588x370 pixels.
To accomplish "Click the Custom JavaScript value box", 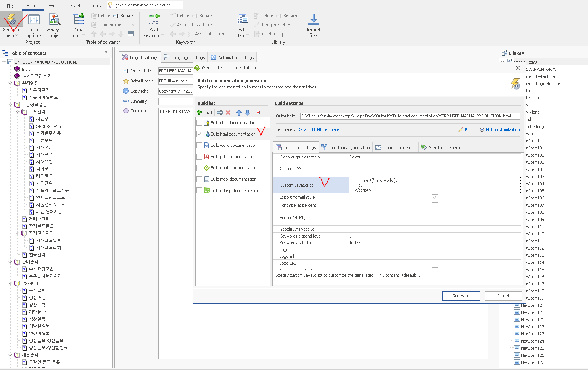I will [435, 185].
